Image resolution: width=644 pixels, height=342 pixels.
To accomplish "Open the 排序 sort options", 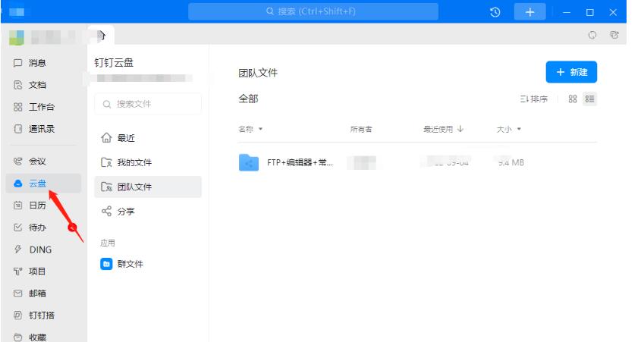I will (534, 99).
